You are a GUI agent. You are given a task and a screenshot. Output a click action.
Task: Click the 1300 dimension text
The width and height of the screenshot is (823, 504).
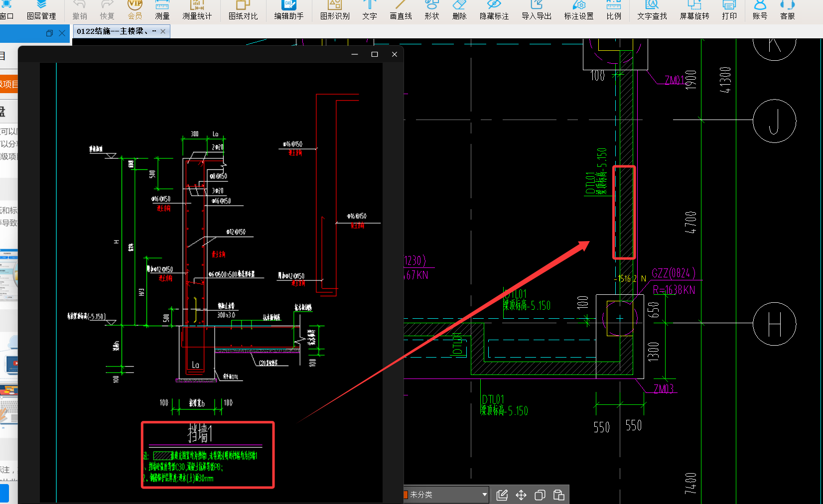tap(654, 351)
